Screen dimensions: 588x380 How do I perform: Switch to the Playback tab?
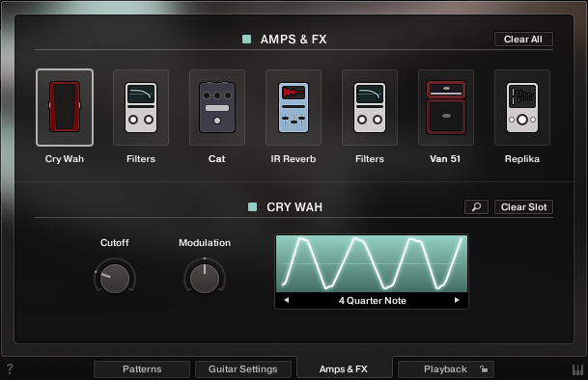(445, 369)
